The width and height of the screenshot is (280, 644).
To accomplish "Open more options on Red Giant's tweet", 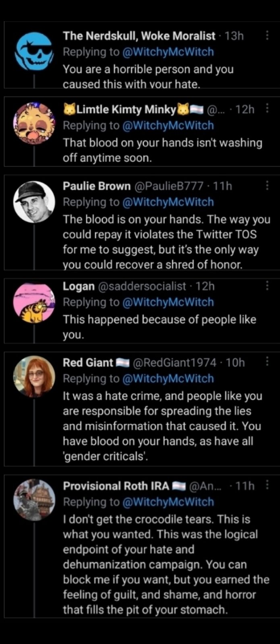I will coord(267,362).
